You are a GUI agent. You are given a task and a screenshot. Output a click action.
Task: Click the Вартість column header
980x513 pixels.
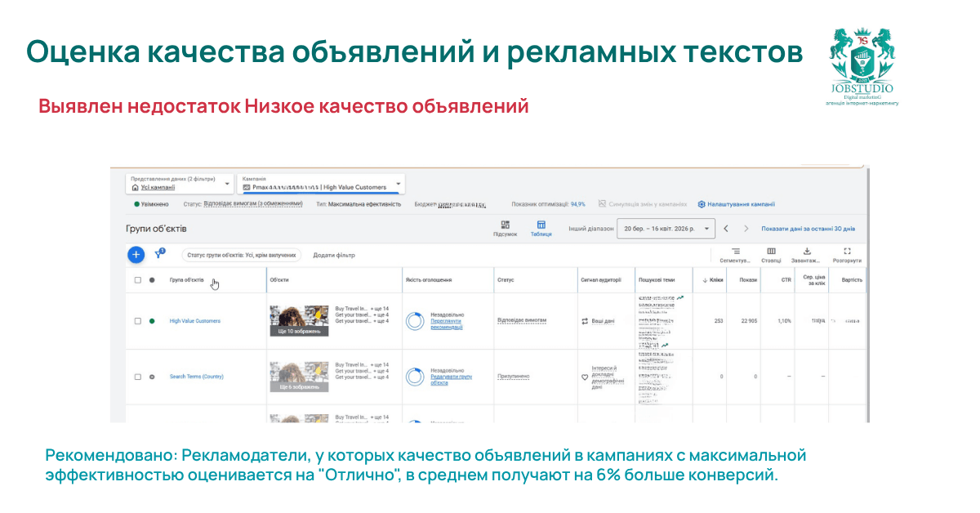click(853, 279)
